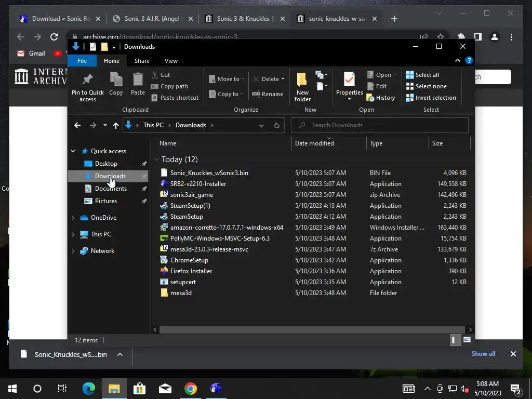Expand the This PC tree node
Screen dimensions: 532x399
click(73, 234)
